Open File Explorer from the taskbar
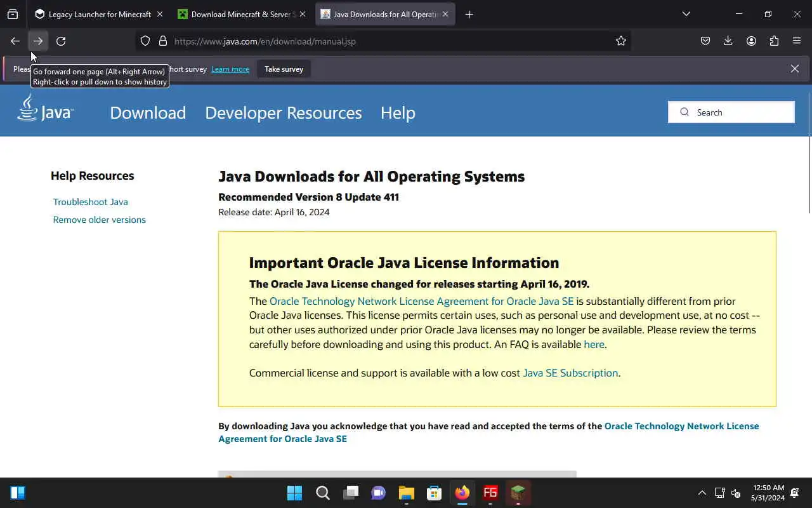Viewport: 812px width, 508px height. click(406, 493)
